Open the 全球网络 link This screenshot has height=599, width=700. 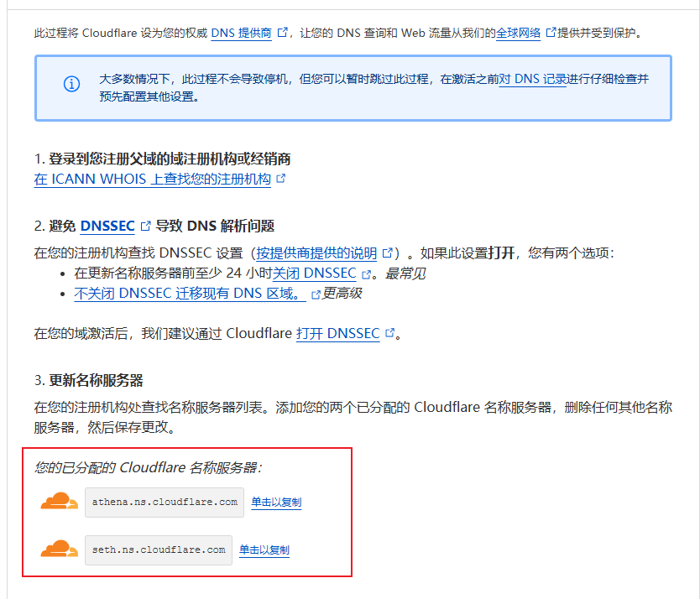518,33
